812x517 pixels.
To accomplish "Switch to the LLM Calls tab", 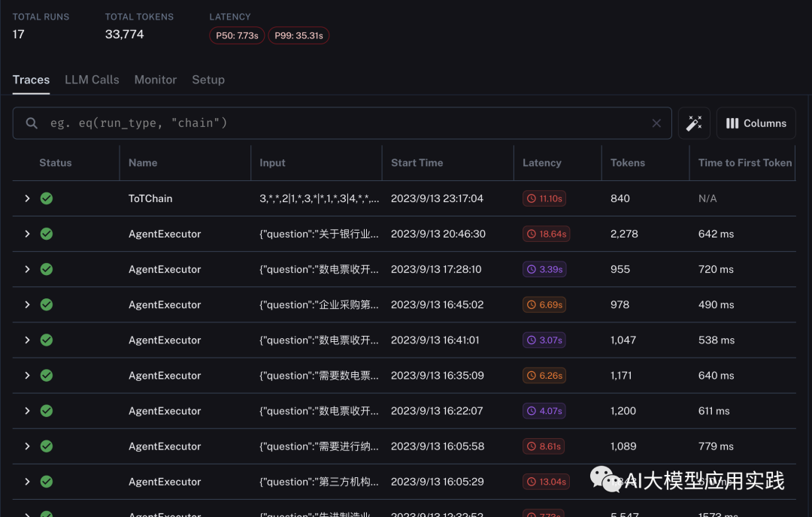I will point(92,80).
